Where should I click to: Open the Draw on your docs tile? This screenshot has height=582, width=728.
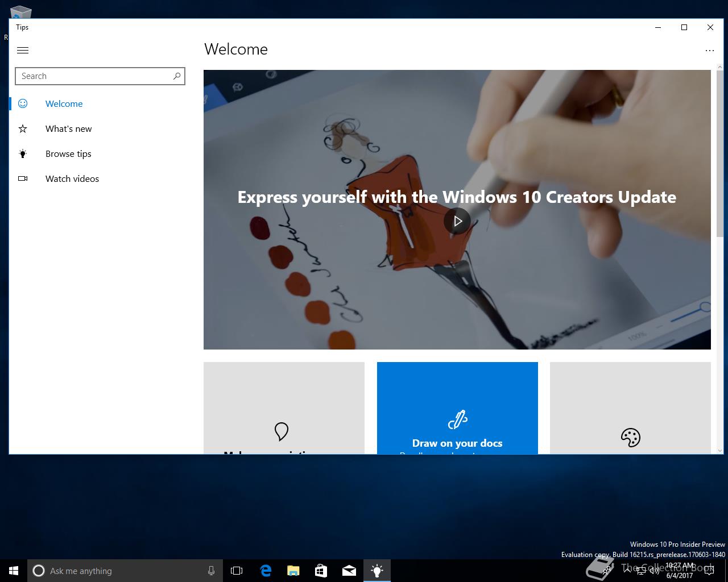457,408
